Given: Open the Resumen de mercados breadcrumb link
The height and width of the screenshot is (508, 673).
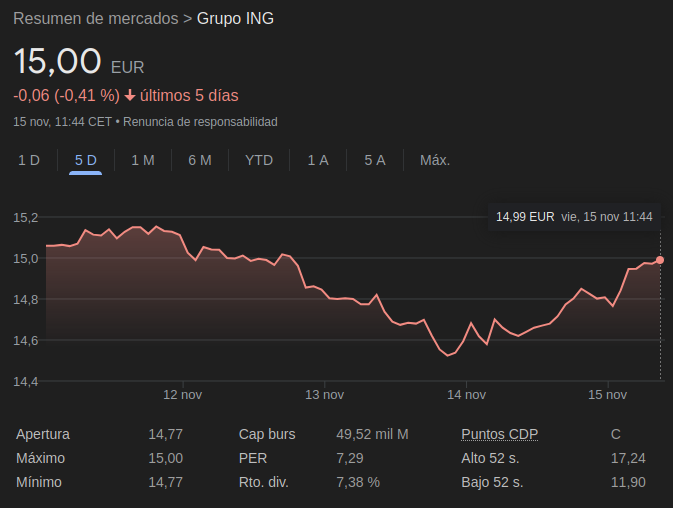Looking at the screenshot, I should (x=96, y=18).
